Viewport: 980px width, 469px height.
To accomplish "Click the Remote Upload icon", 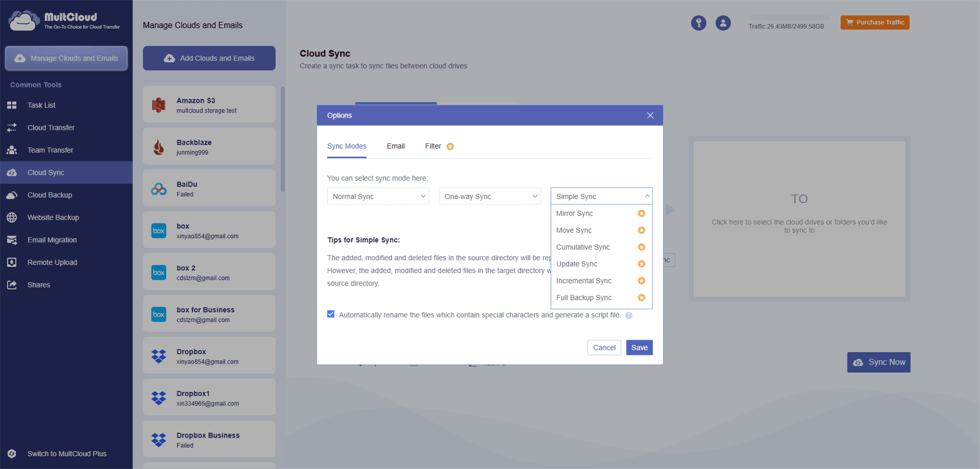I will coord(12,262).
